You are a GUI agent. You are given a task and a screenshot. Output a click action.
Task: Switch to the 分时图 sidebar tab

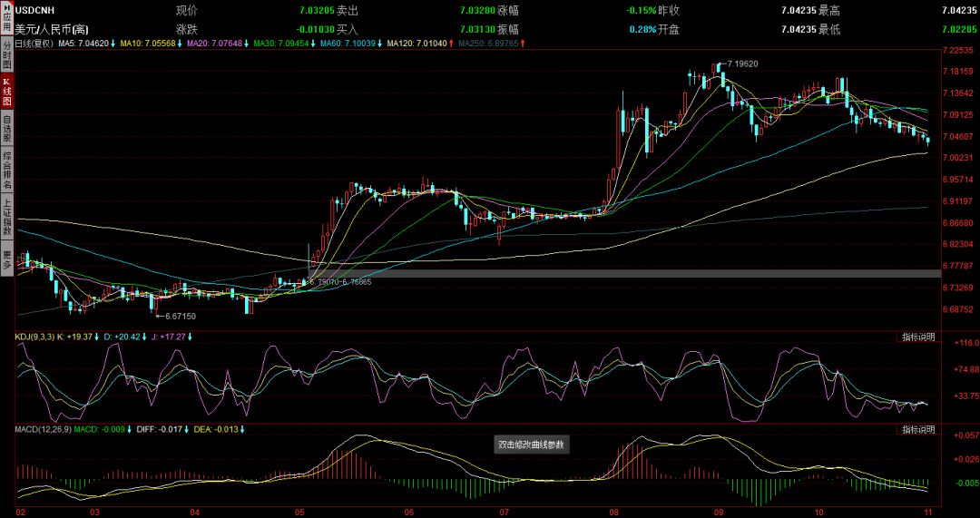pos(6,55)
